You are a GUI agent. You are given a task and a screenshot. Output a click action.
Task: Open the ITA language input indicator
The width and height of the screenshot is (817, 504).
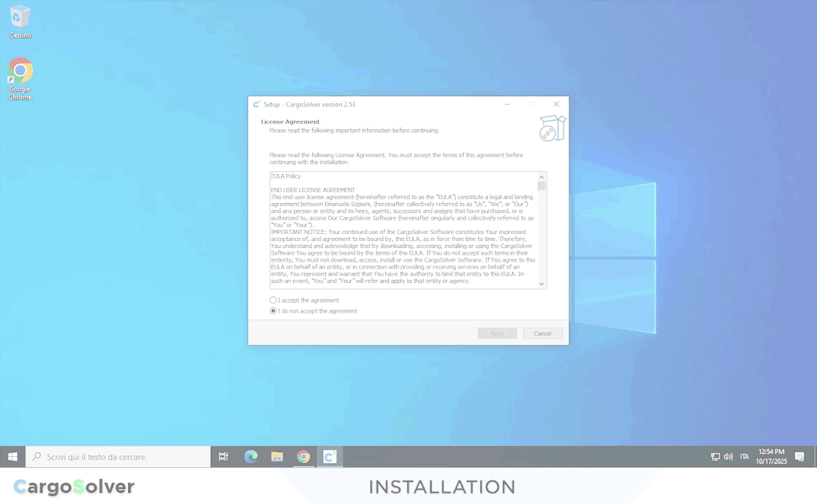745,457
